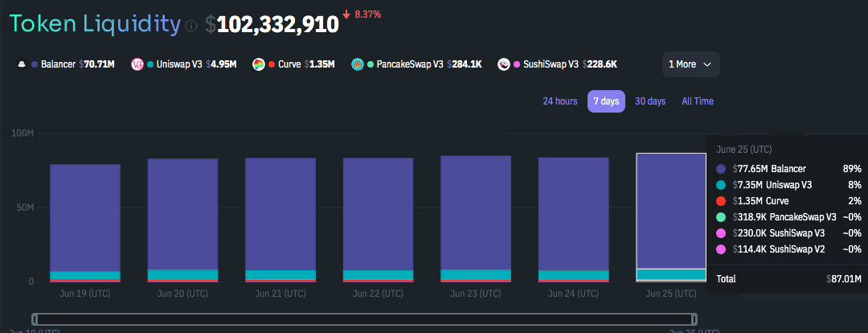Click the PancakeSwap V3 logo icon

(x=357, y=64)
